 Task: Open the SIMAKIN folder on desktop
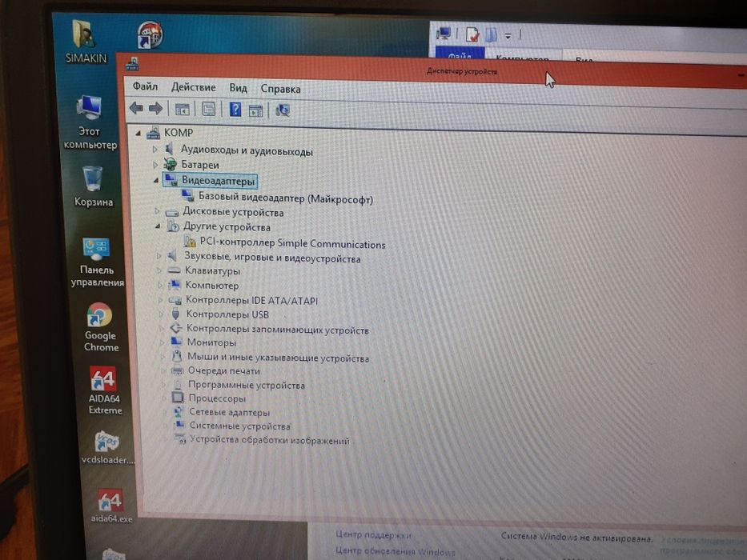(x=86, y=42)
